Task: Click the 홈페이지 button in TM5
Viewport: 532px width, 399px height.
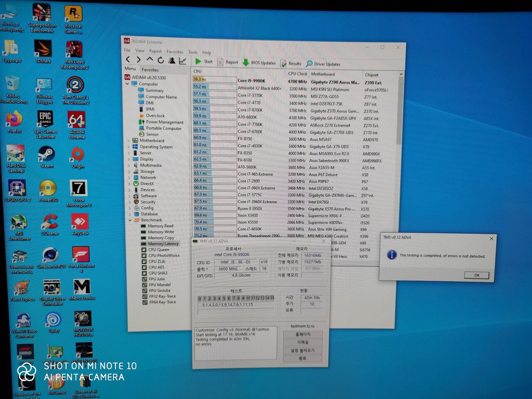Action: tap(303, 335)
